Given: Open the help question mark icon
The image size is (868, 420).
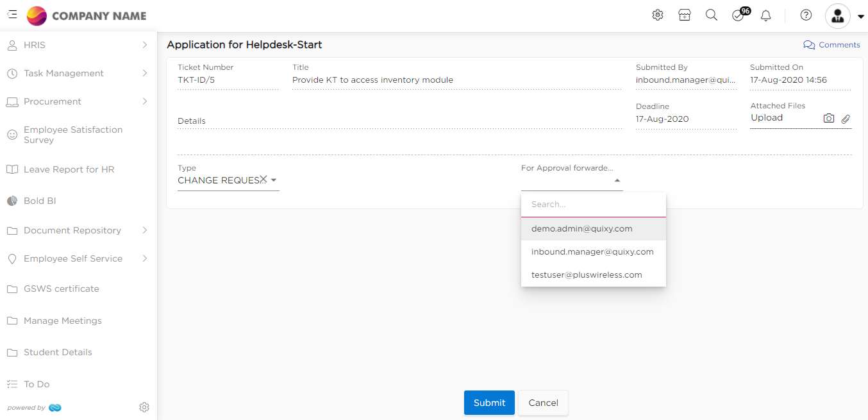Looking at the screenshot, I should coord(806,15).
